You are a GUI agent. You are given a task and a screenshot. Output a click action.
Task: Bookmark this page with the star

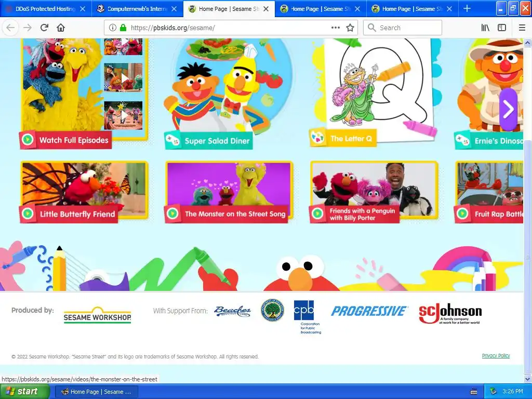[350, 28]
